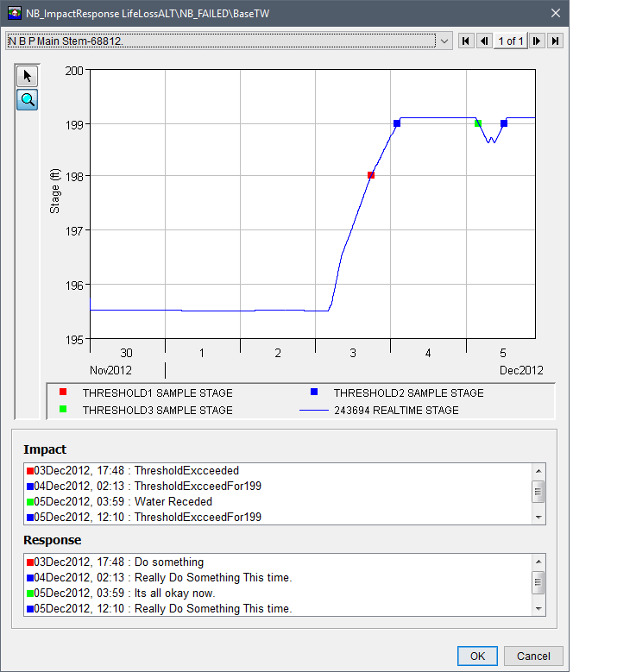Click the 195 stage axis value
The image size is (636, 672).
coord(74,340)
